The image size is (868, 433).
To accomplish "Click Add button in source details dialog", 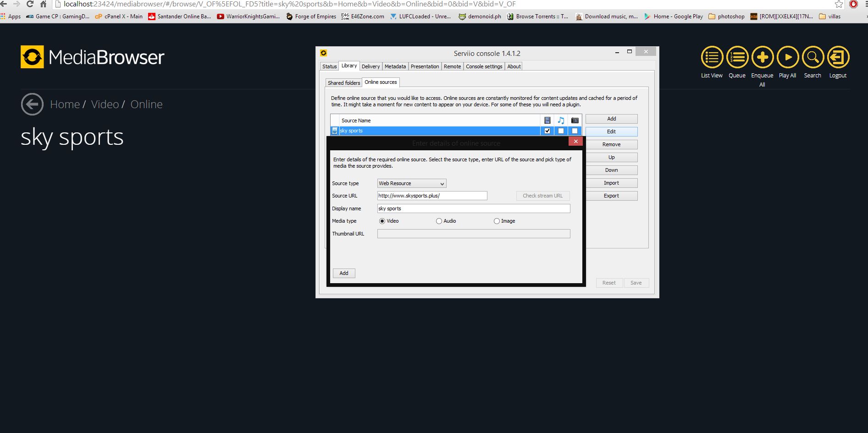I will tap(344, 273).
